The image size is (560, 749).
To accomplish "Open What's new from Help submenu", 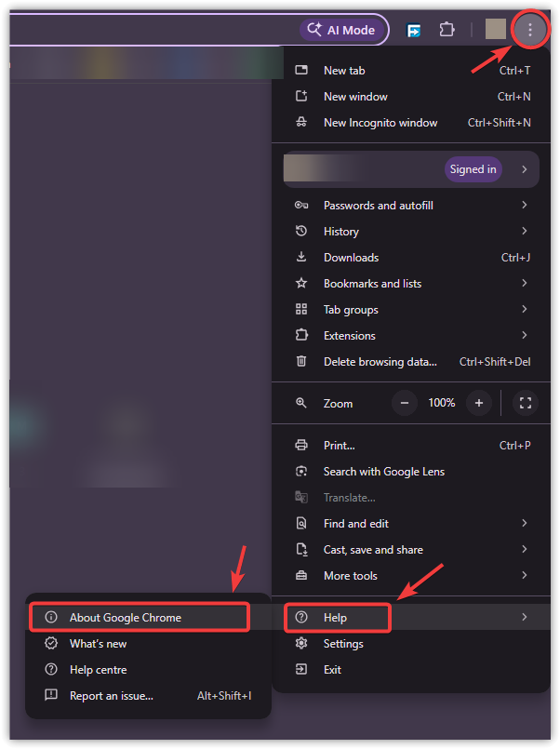I will (98, 643).
